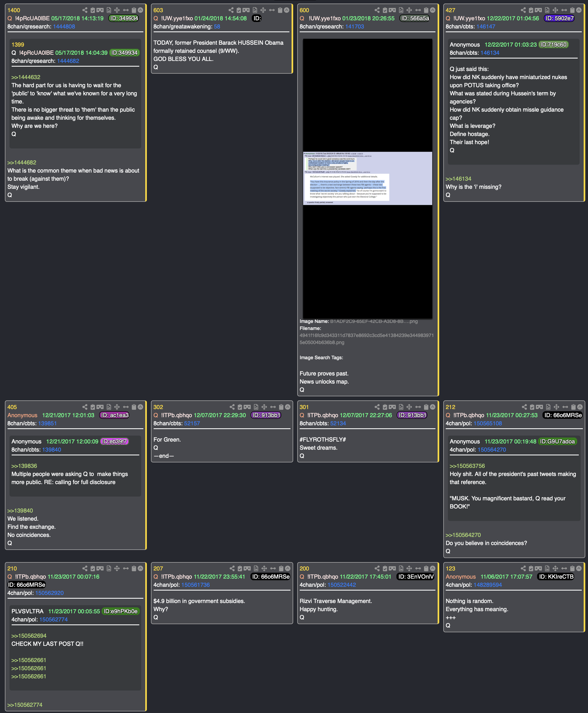Click the horizontal arrows icon on post 301
This screenshot has height=713, width=588.
pos(418,407)
